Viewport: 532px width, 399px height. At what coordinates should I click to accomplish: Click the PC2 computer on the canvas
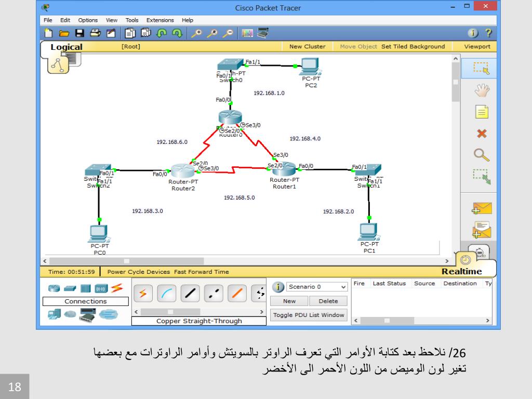310,66
